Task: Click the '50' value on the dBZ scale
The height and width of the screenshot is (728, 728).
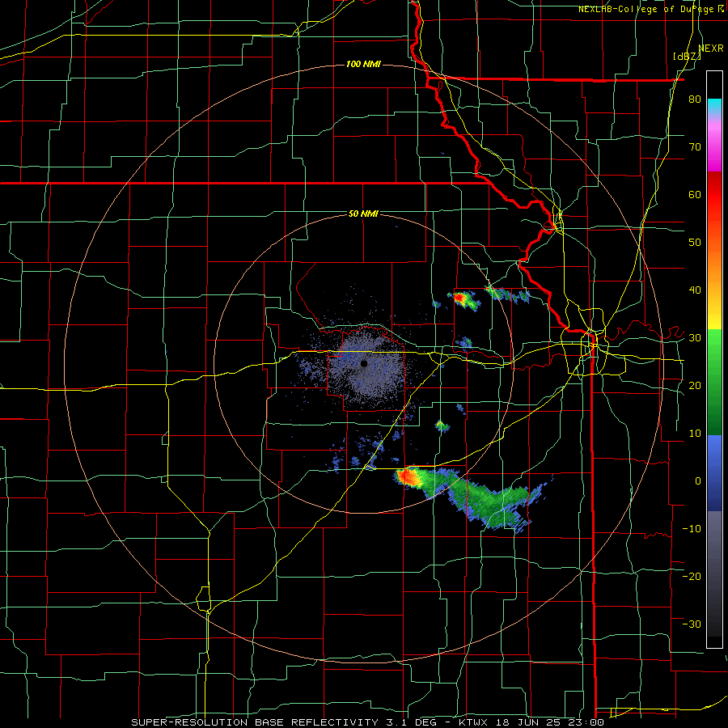Action: (695, 243)
